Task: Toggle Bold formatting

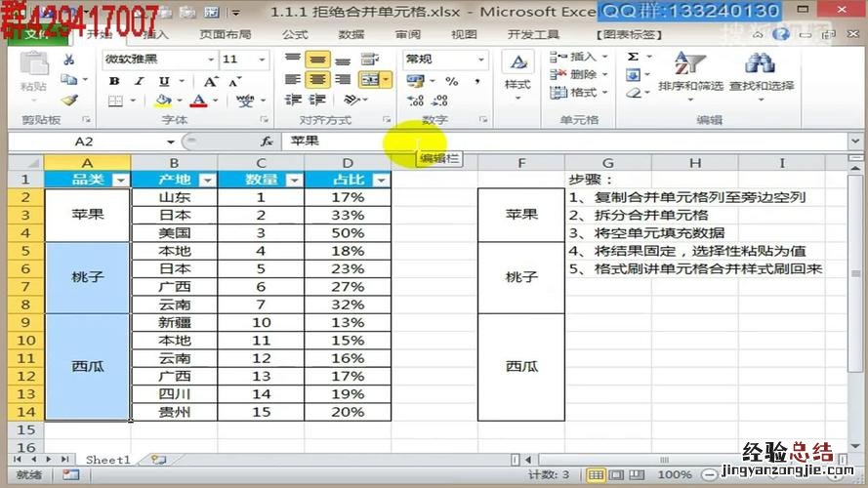Action: coord(114,81)
